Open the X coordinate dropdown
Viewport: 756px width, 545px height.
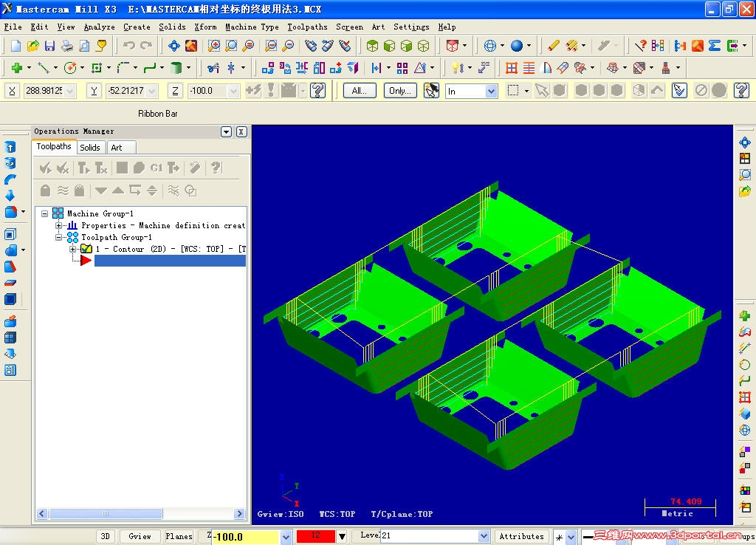pyautogui.click(x=70, y=91)
